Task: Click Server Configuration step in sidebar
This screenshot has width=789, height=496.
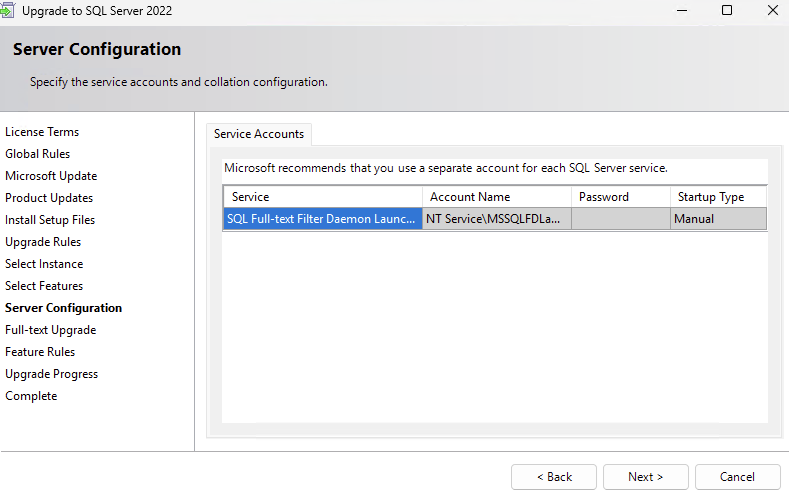Action: (63, 308)
